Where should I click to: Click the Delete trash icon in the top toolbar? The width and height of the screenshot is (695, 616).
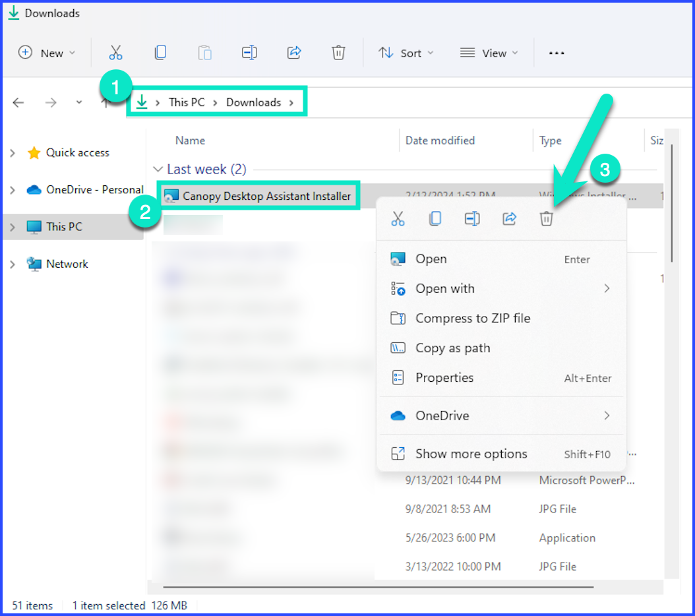coord(338,53)
